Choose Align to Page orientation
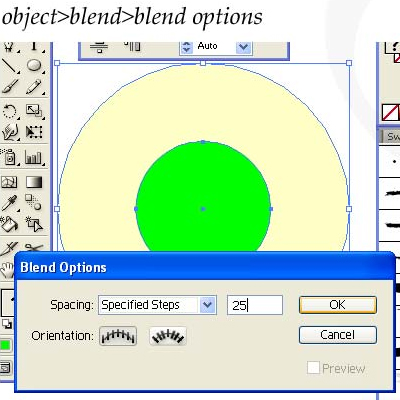Image resolution: width=400 pixels, height=400 pixels. point(118,336)
